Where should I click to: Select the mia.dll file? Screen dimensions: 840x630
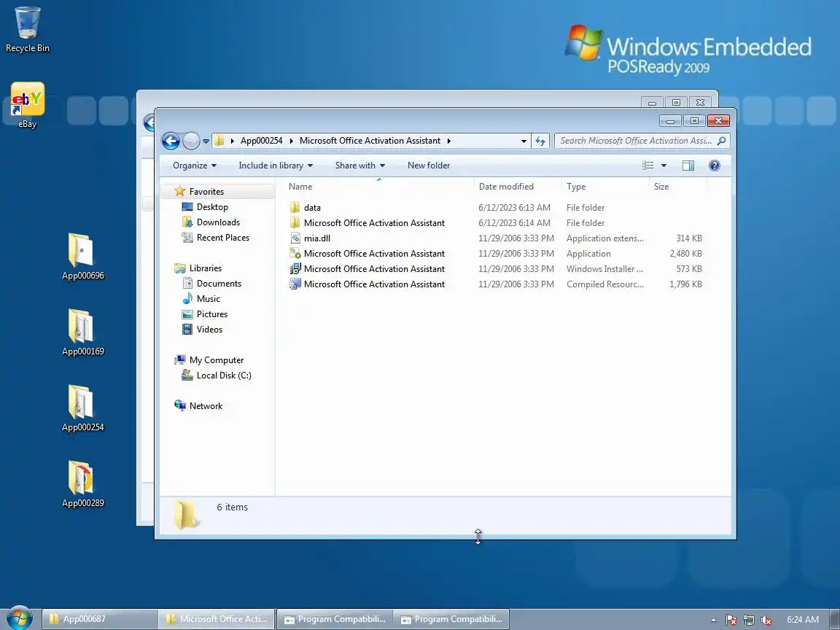pos(317,238)
